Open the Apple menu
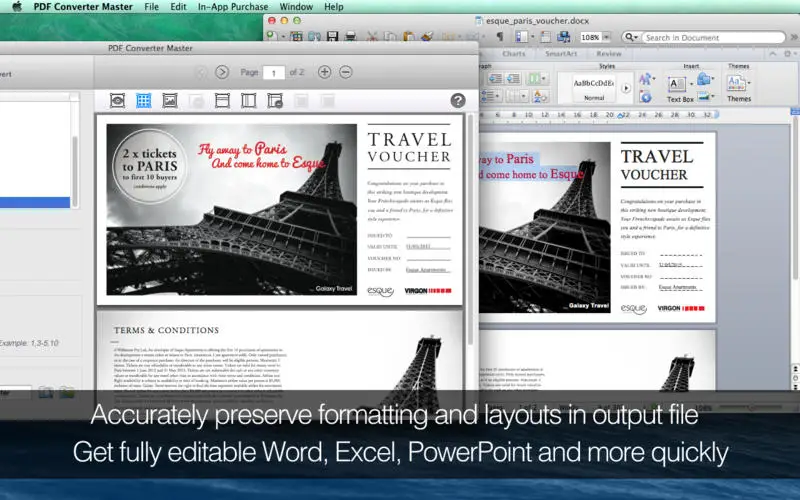800x500 pixels. [17, 7]
